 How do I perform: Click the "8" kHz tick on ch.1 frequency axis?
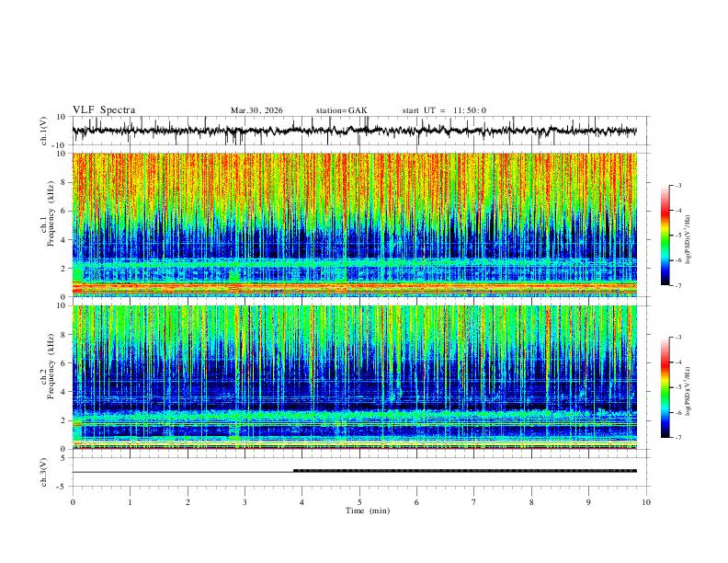point(64,182)
